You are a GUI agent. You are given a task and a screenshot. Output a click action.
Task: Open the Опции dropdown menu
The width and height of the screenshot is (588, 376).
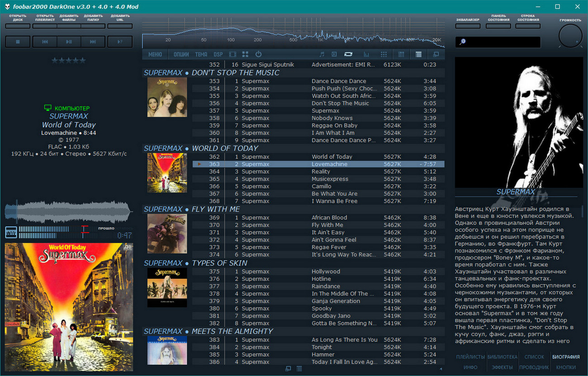(181, 54)
